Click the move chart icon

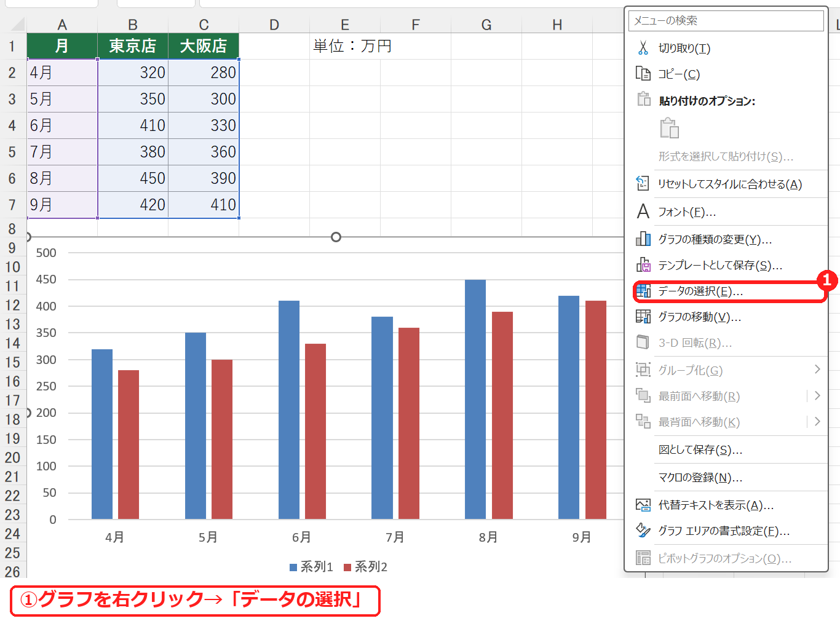(643, 316)
